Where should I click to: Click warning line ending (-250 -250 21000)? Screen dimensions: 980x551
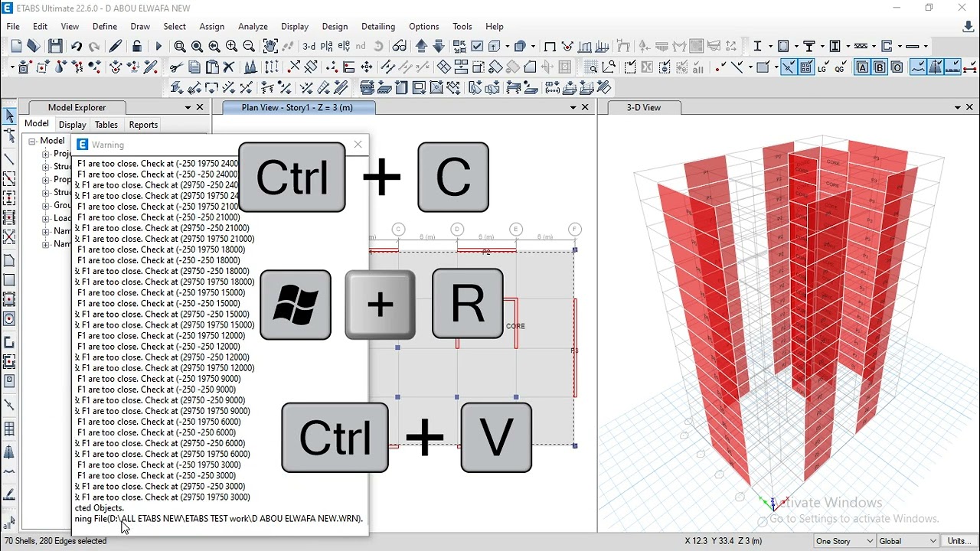pyautogui.click(x=159, y=217)
